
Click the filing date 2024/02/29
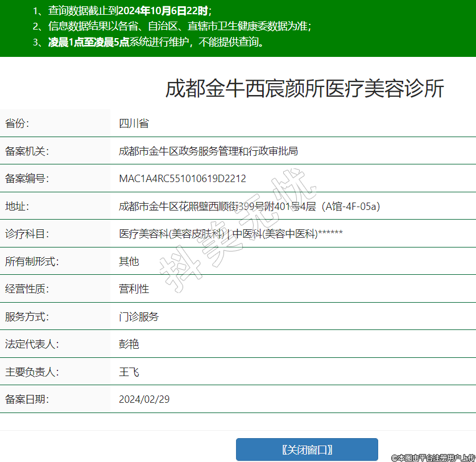point(144,399)
